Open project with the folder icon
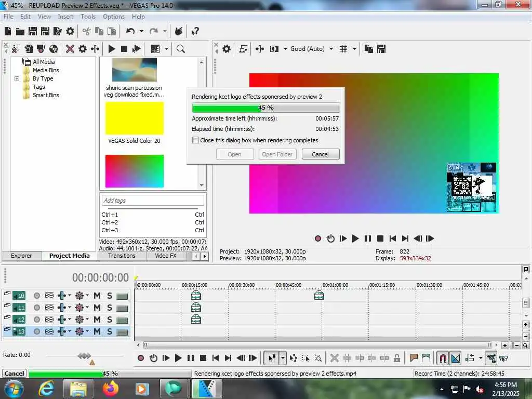The width and height of the screenshot is (532, 399). coord(20,32)
